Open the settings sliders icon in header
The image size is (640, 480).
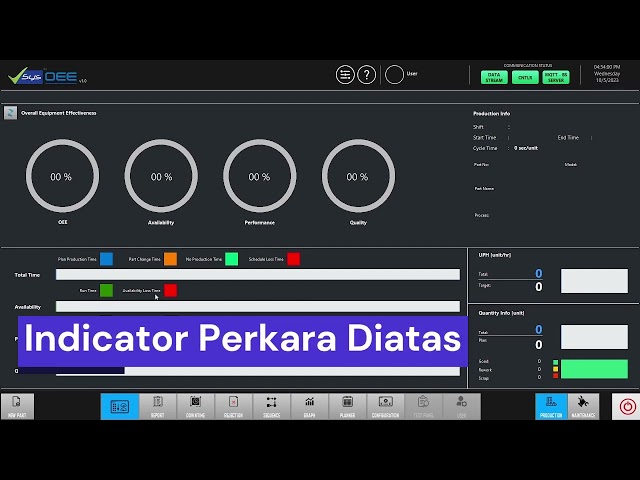pyautogui.click(x=345, y=75)
